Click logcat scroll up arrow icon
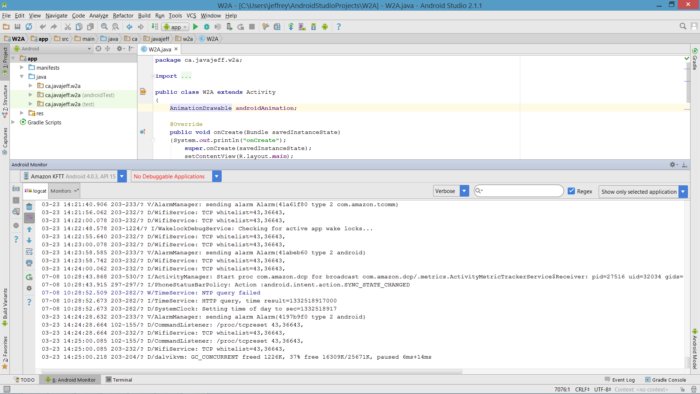 point(29,229)
